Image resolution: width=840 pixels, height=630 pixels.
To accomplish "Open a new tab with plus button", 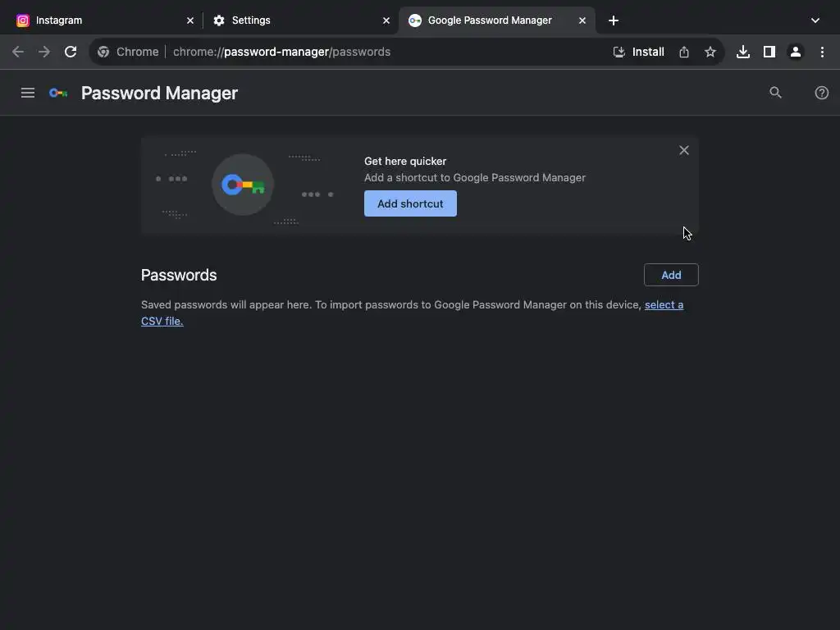I will pos(614,21).
